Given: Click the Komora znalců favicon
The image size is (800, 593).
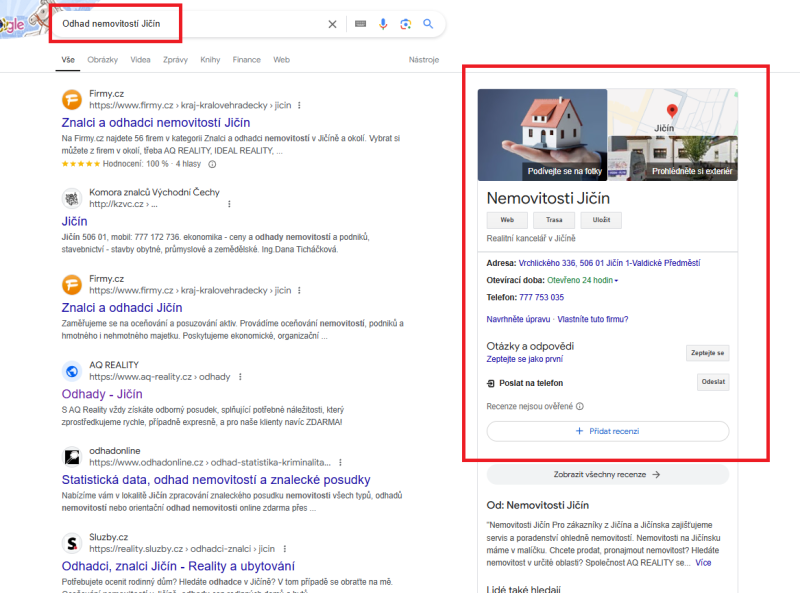Looking at the screenshot, I should coord(72,198).
